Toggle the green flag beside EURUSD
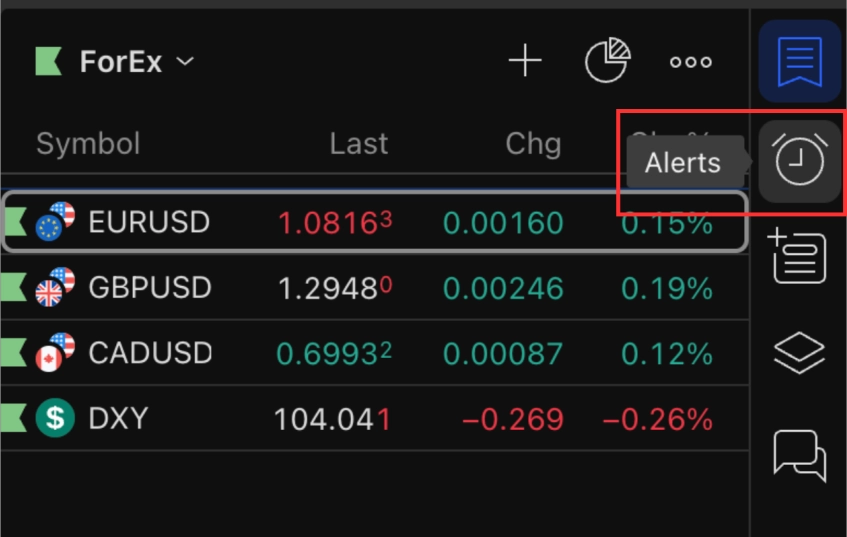 [14, 221]
